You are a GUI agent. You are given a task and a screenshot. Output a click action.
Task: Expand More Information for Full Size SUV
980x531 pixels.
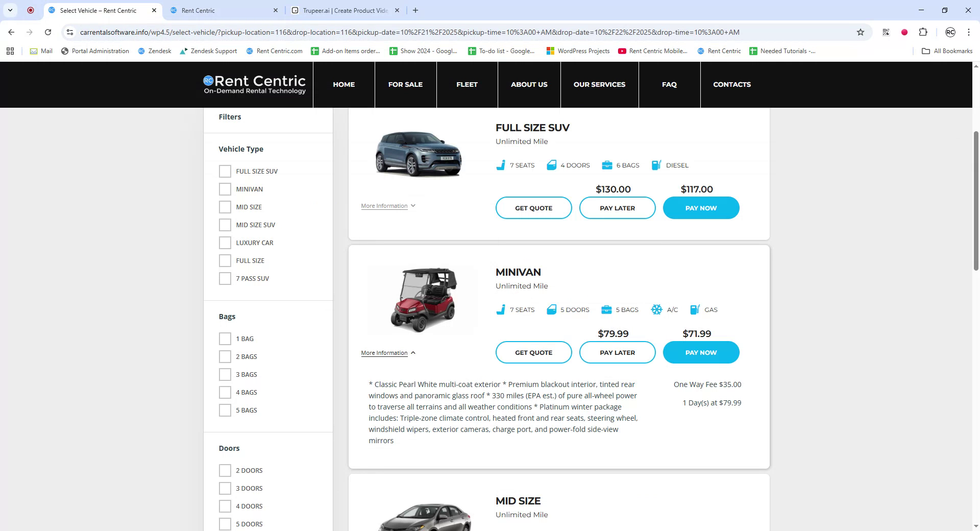pyautogui.click(x=388, y=206)
